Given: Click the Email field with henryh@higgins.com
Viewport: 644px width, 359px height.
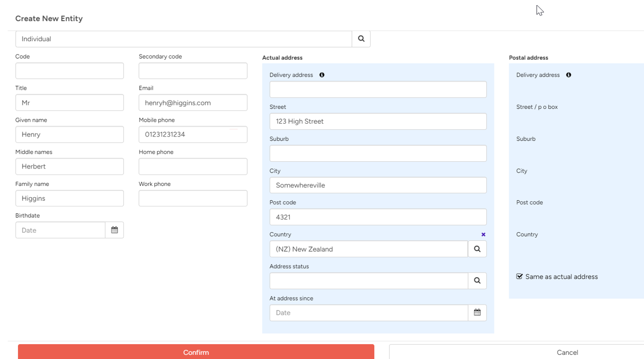Looking at the screenshot, I should click(x=193, y=103).
